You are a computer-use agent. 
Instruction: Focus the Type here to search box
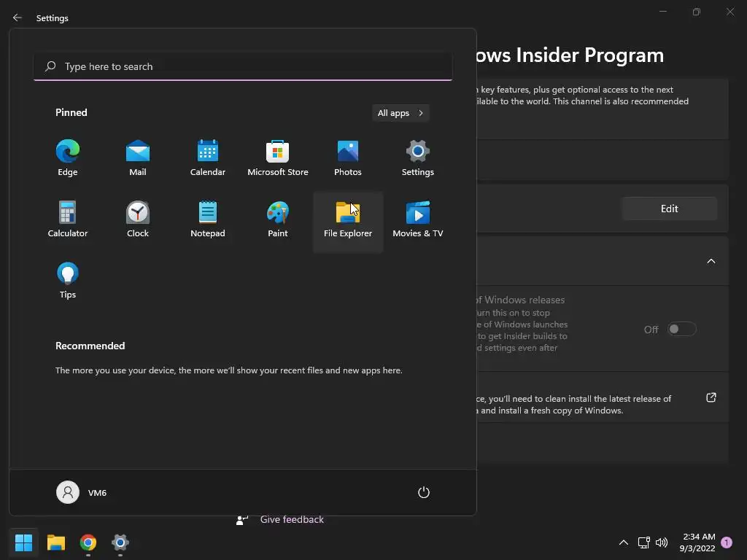pyautogui.click(x=243, y=66)
